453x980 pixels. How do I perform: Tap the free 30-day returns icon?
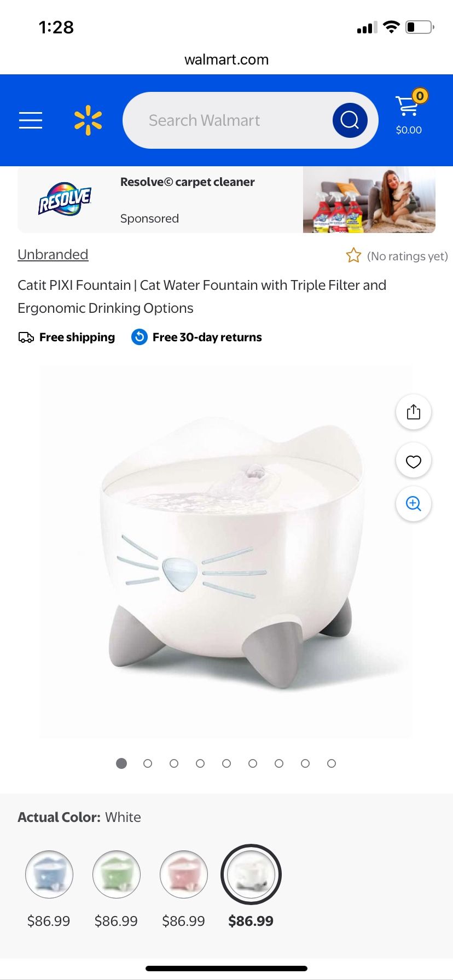click(140, 337)
